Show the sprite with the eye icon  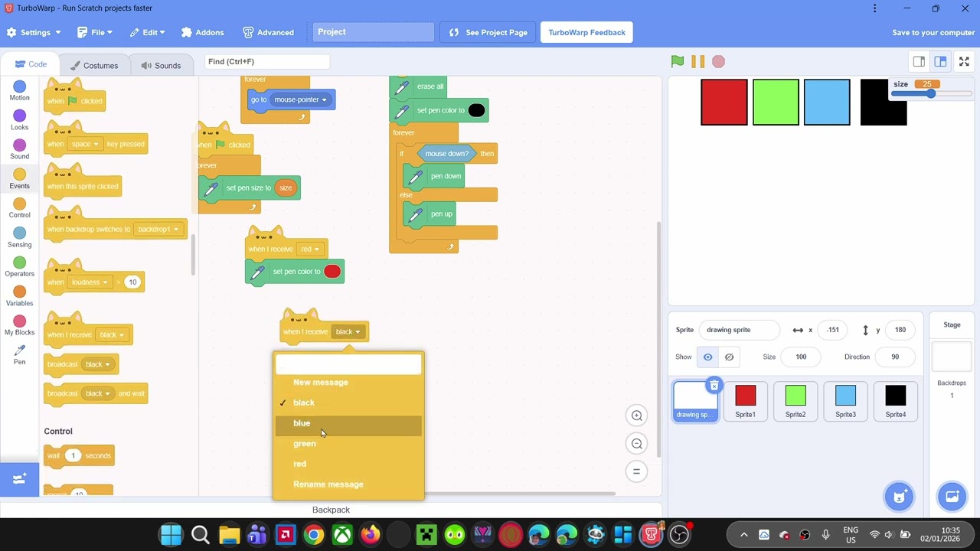coord(707,357)
